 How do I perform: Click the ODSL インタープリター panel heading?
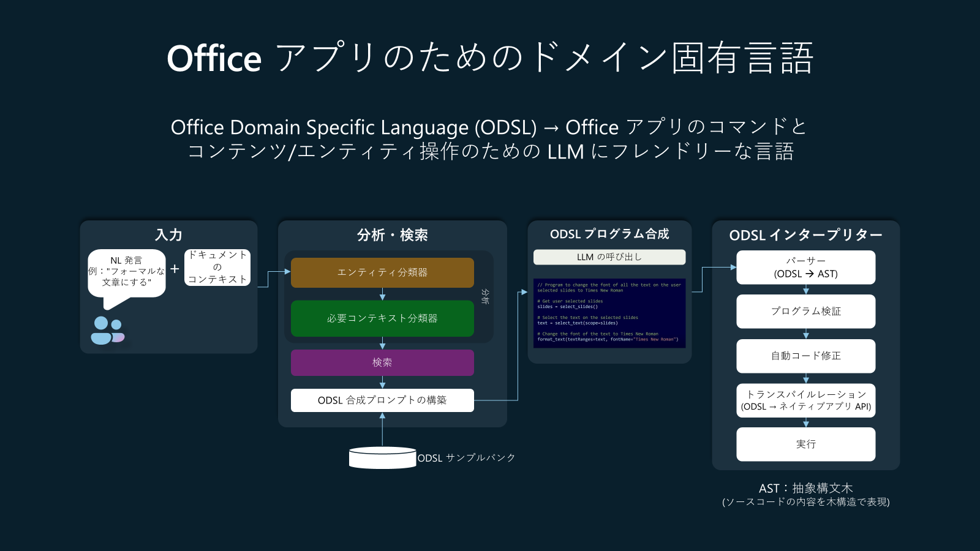click(806, 235)
